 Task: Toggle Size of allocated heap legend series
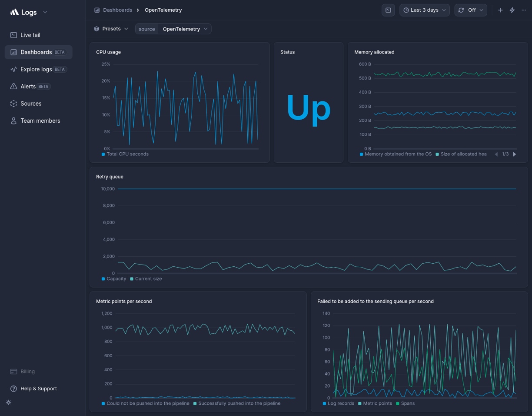(461, 154)
